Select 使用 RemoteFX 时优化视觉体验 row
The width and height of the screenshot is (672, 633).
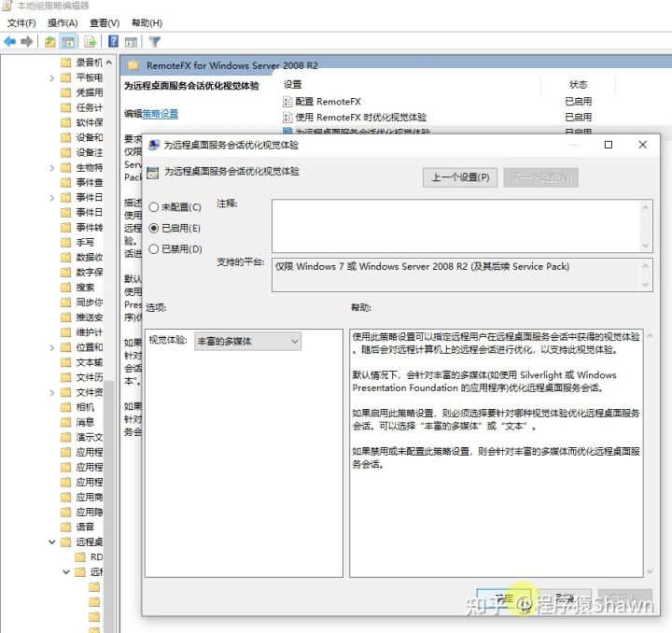361,117
